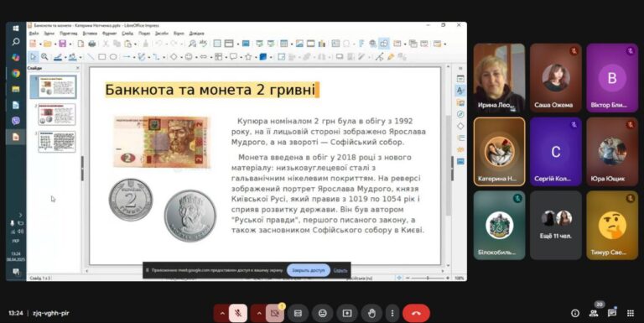Open the Save icon dropdown arrow
Image resolution: width=644 pixels, height=323 pixels.
70,44
